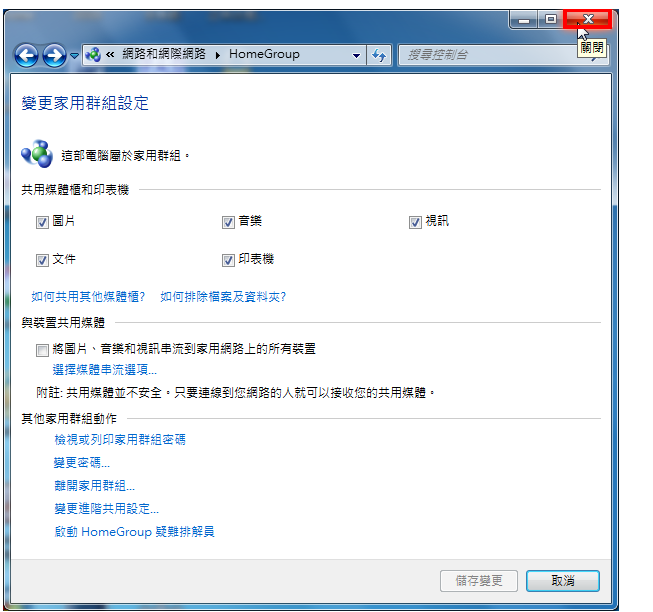Go back with the blue back arrow
653x612 pixels.
tap(27, 55)
